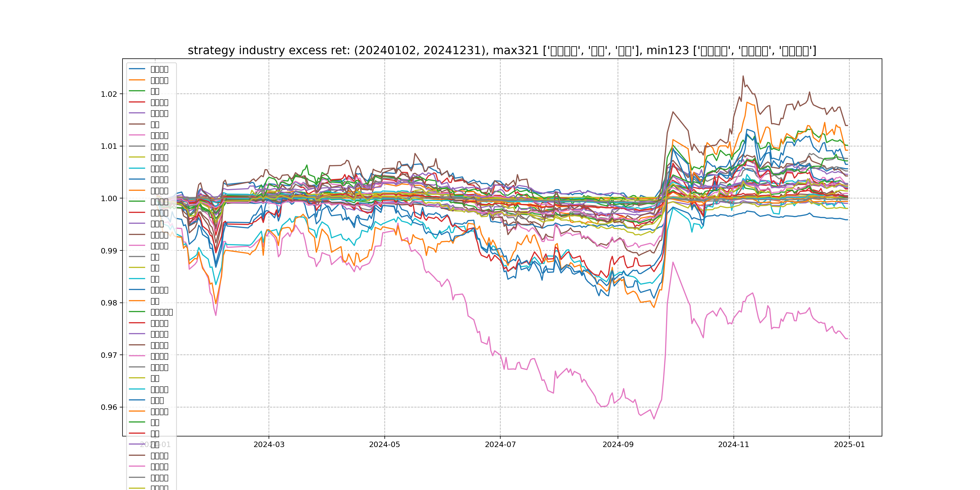Screen dimensions: 980x490
Task: Click the 1.02 y-axis tick label
Action: tap(109, 94)
